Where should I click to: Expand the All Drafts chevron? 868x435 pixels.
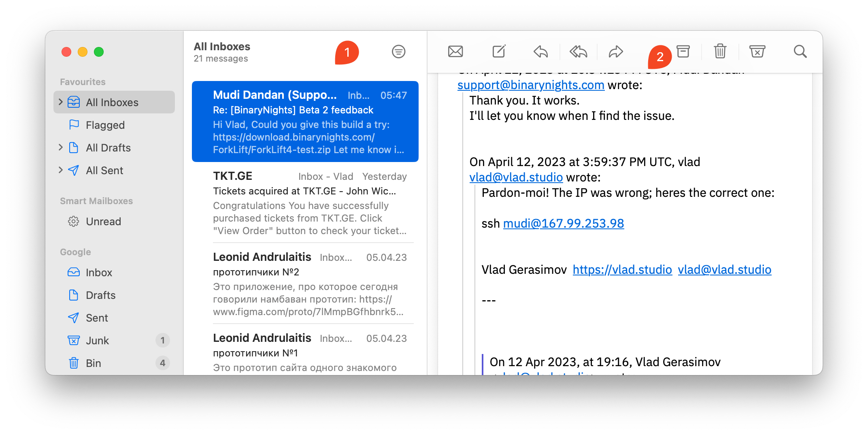61,147
